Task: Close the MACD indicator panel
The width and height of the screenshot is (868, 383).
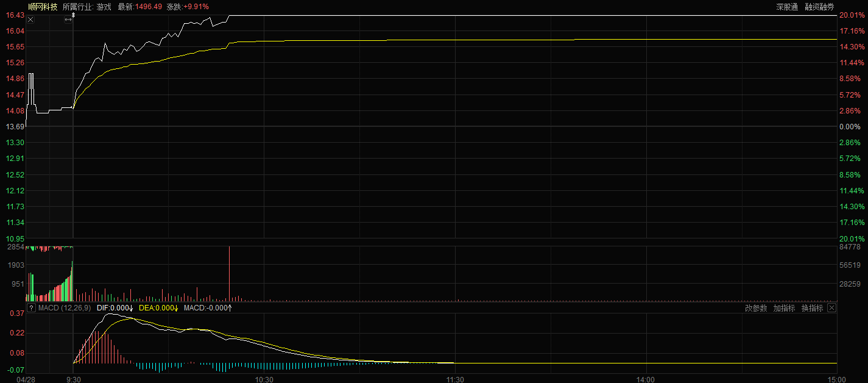Action: pyautogui.click(x=831, y=308)
